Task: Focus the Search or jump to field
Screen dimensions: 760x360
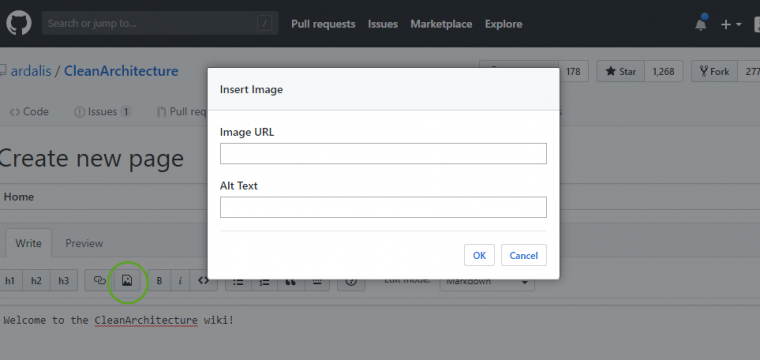Action: tap(160, 23)
